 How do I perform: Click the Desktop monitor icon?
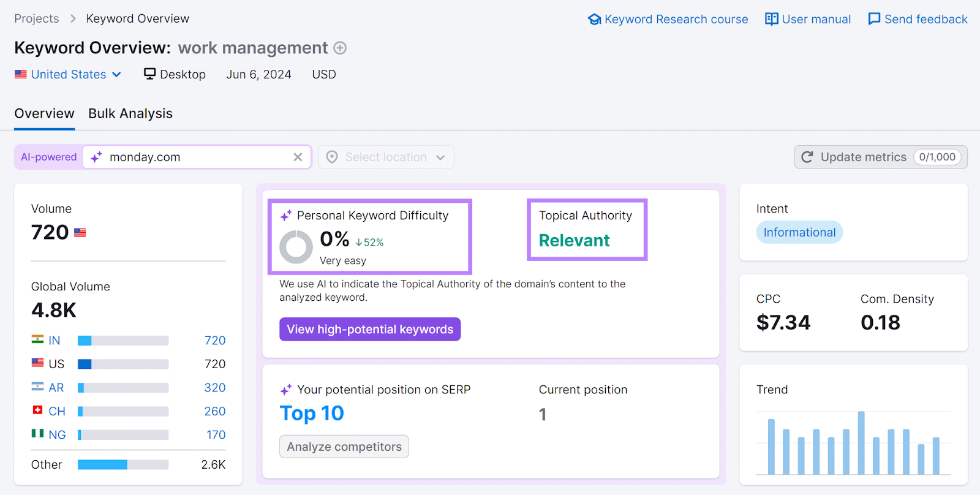pos(149,74)
